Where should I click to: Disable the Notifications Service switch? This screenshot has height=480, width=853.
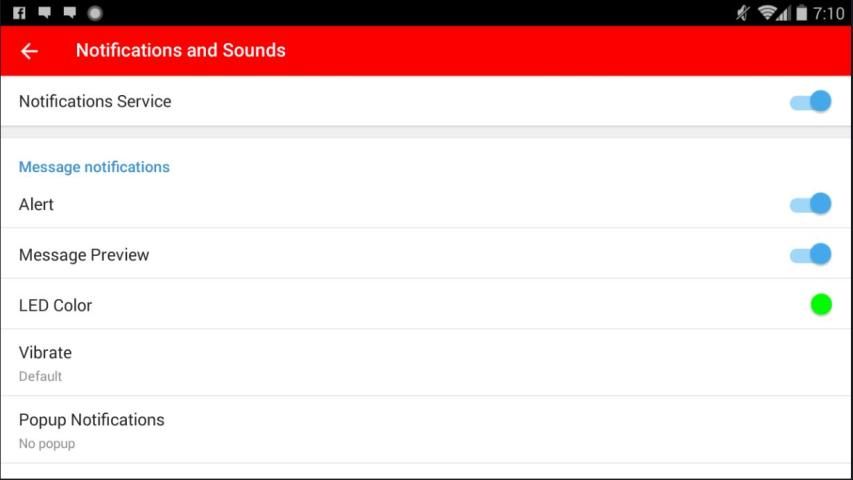tap(810, 102)
